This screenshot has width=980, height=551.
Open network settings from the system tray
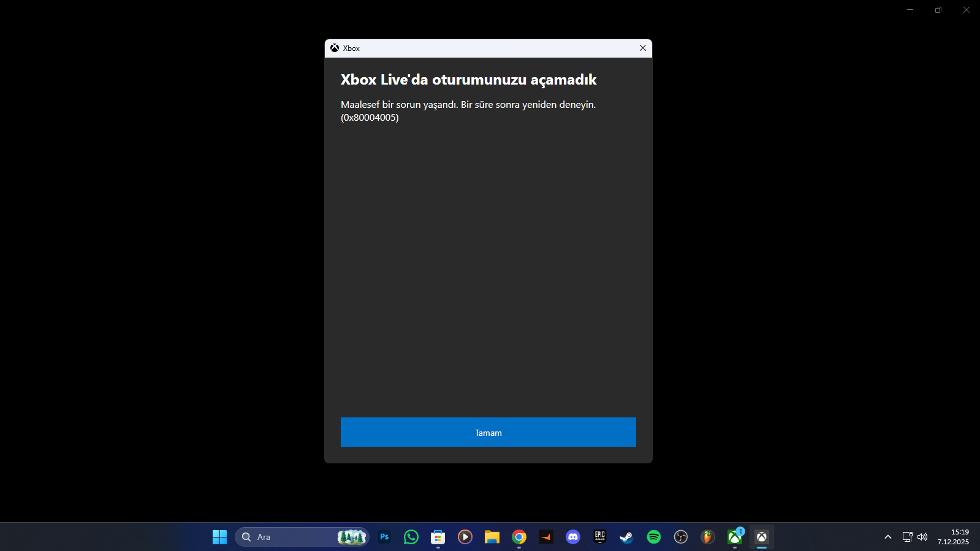click(x=908, y=537)
